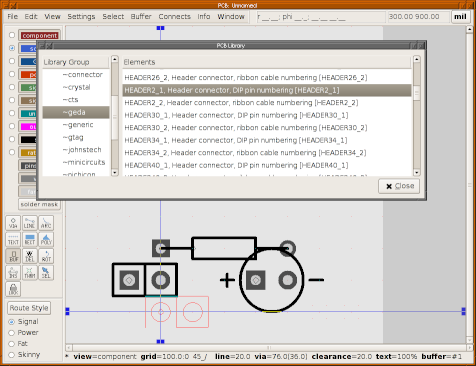
Task: Toggle visibility of the component layer button
Action: coord(39,35)
